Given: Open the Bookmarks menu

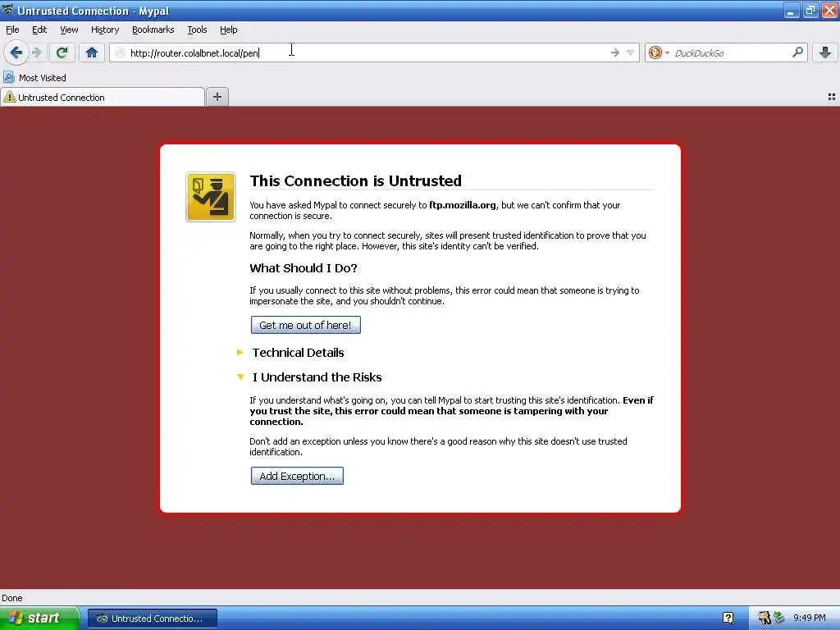Looking at the screenshot, I should point(153,30).
